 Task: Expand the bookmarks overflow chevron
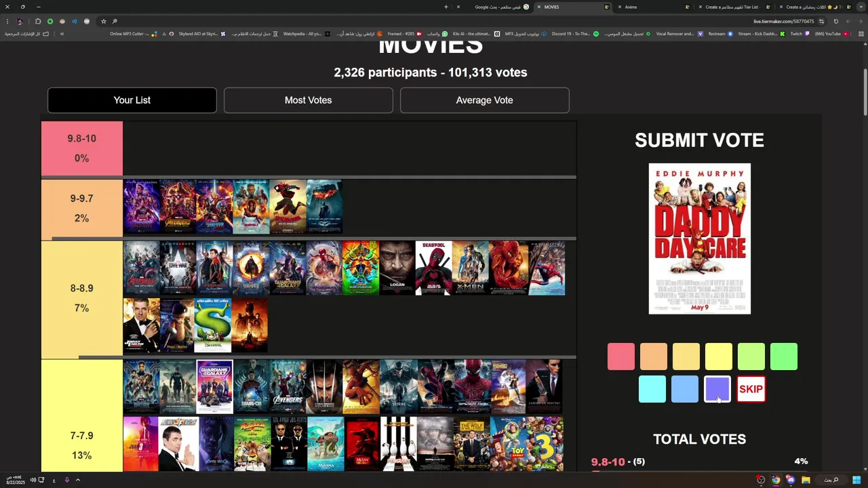[62, 34]
